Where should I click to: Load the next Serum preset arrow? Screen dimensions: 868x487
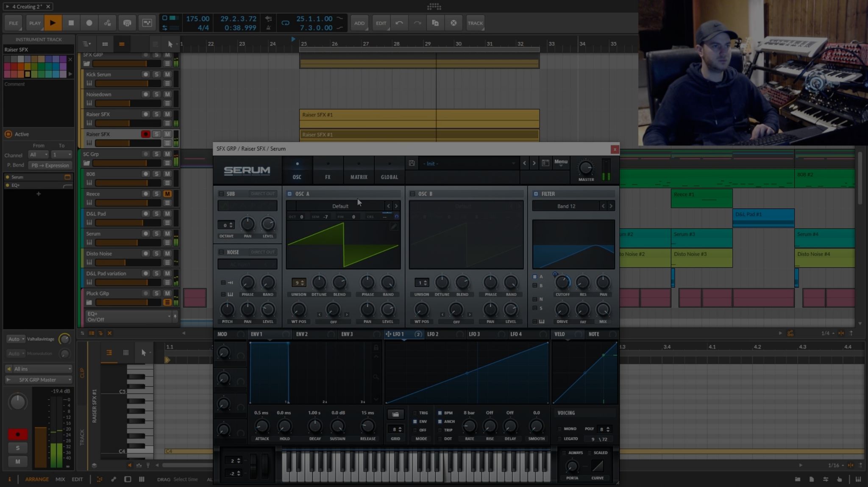click(534, 163)
